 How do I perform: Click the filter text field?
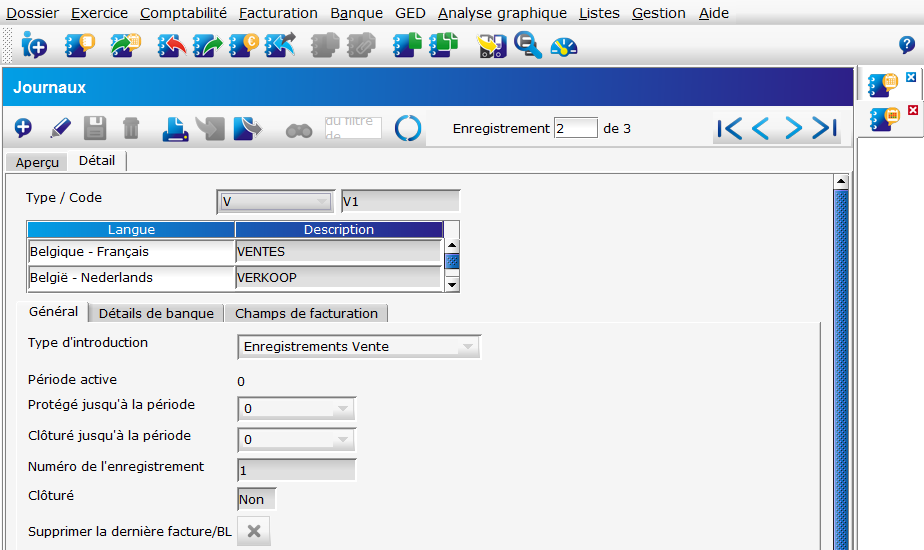[x=353, y=128]
